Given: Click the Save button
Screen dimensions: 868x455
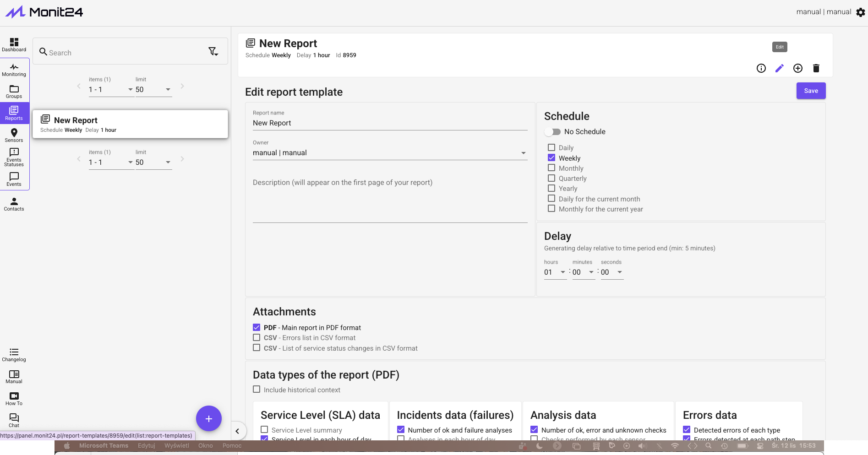Looking at the screenshot, I should click(811, 91).
